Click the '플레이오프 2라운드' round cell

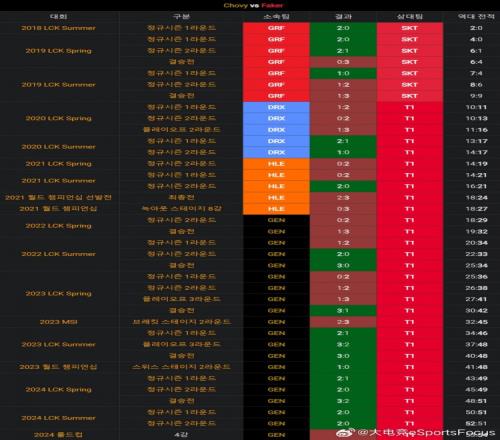[181, 130]
